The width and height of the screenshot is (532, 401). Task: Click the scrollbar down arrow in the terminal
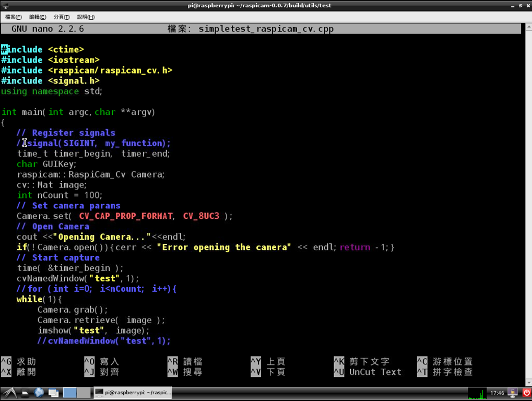528,383
